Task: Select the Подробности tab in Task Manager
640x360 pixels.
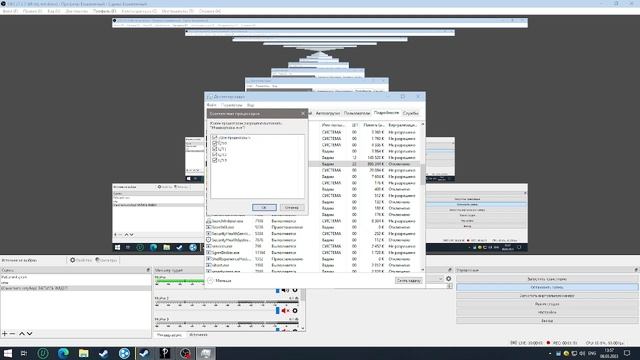Action: (x=386, y=113)
